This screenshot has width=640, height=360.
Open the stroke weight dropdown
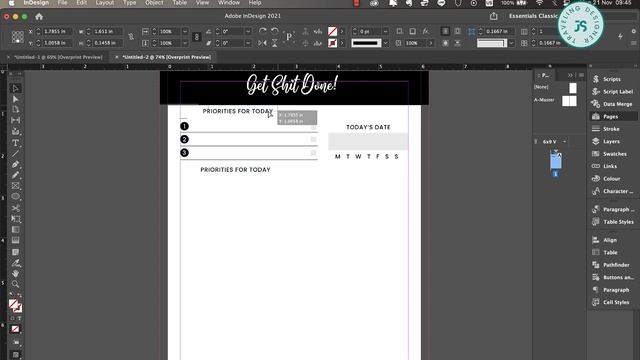point(385,31)
